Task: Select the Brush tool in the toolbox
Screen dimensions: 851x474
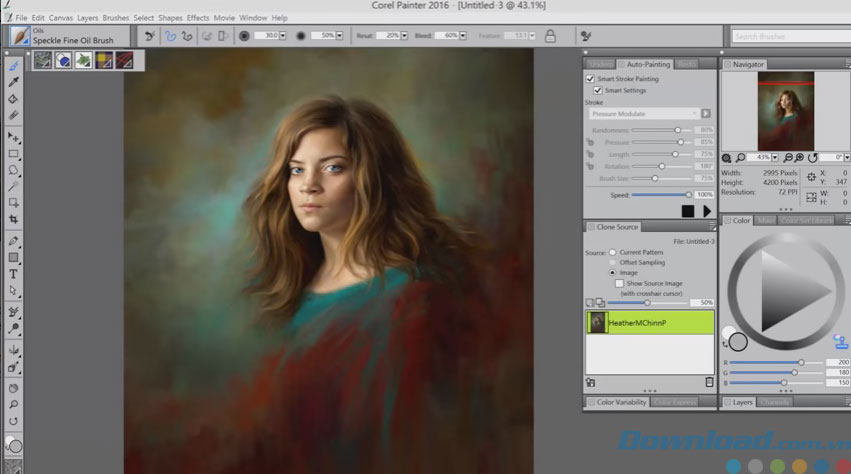Action: pos(14,66)
